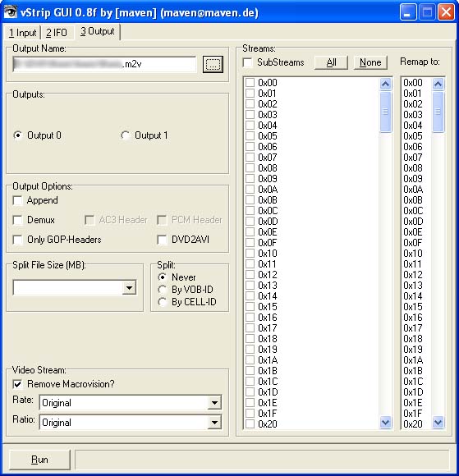459x476 pixels.
Task: Check the 0x00 stream checkbox
Action: [x=250, y=83]
